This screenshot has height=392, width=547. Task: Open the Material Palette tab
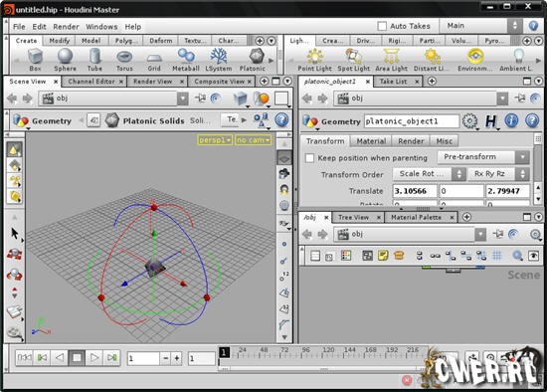pos(416,217)
